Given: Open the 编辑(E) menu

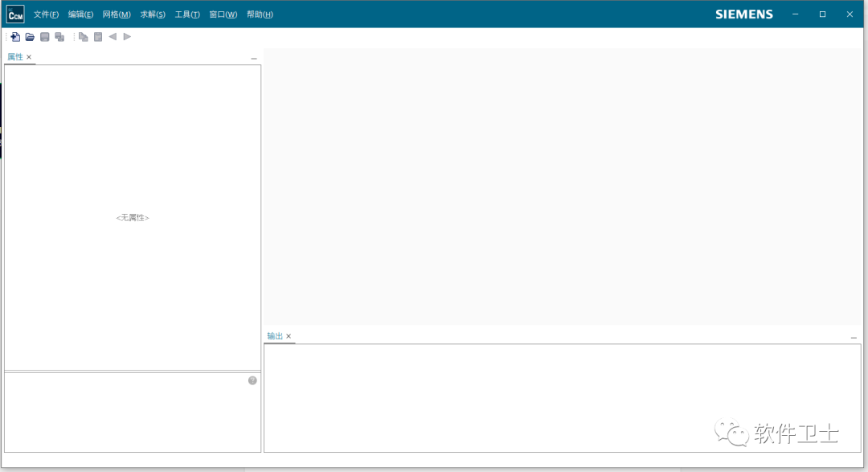Looking at the screenshot, I should click(x=80, y=14).
